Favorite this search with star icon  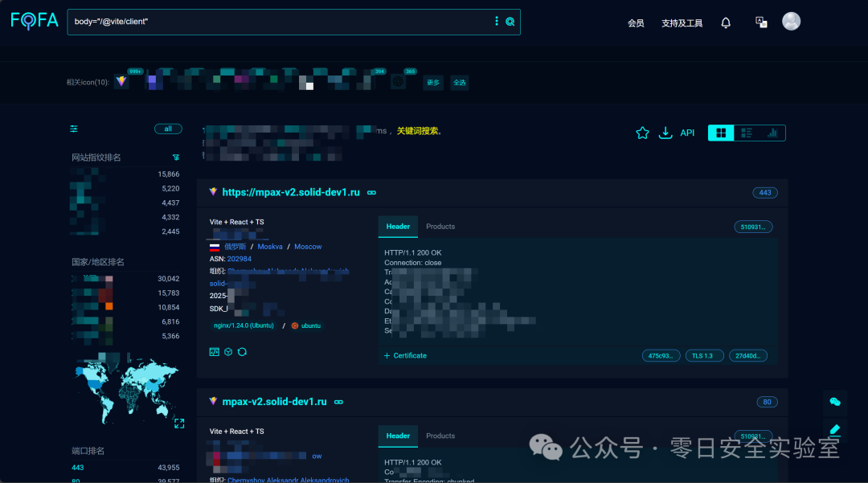tap(642, 133)
